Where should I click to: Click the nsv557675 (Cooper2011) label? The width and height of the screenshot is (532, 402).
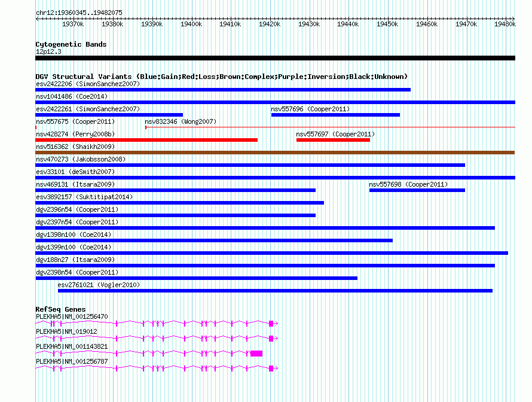(x=75, y=121)
